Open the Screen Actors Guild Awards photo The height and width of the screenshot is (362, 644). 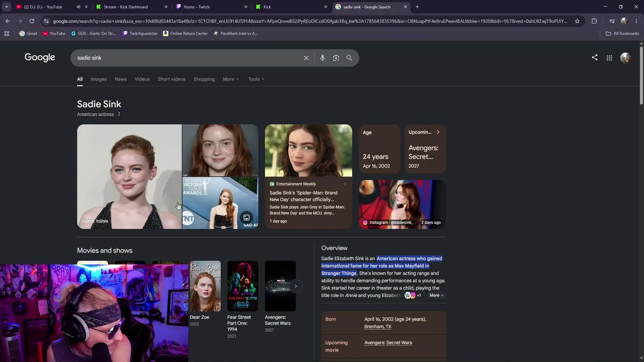220,203
